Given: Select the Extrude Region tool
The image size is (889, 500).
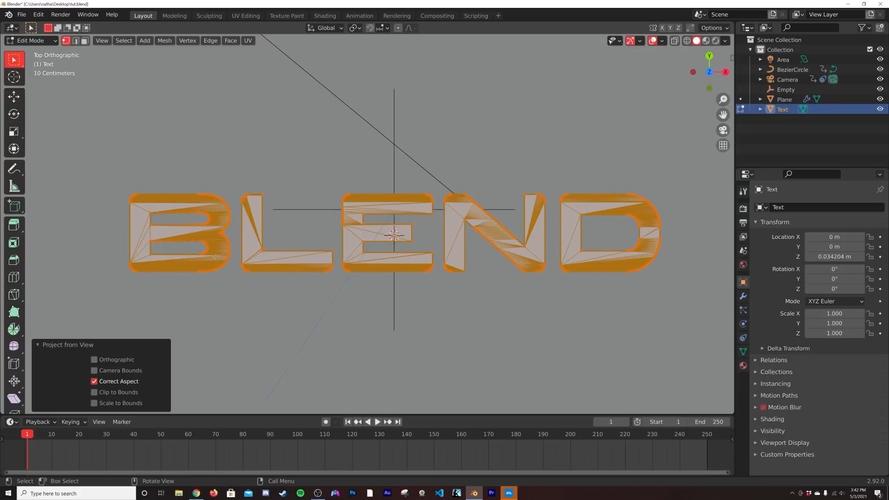Looking at the screenshot, I should coord(14,226).
